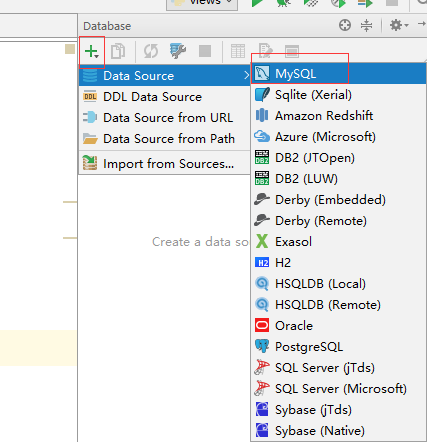
Task: Select Import from Sources...
Action: coord(165,164)
